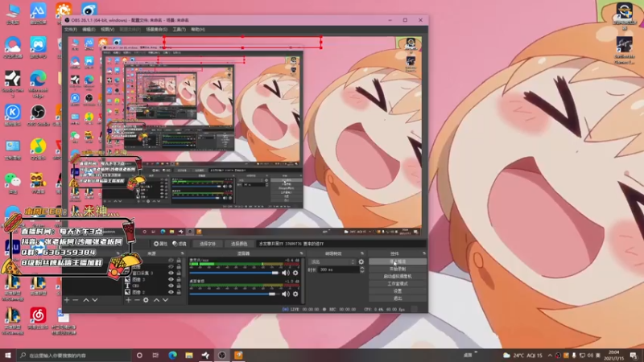Open scene transition properties gear
Screen dimensions: 644x362
click(x=361, y=262)
